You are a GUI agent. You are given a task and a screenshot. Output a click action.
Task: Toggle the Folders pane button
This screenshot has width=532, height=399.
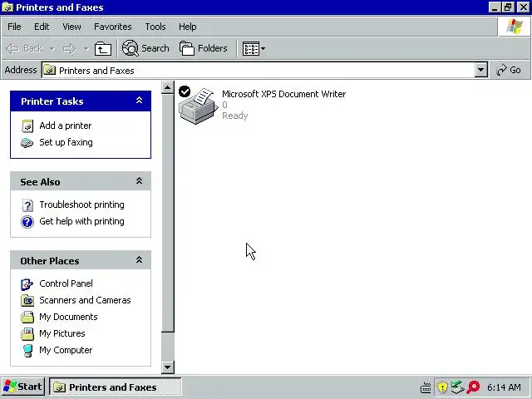[203, 48]
